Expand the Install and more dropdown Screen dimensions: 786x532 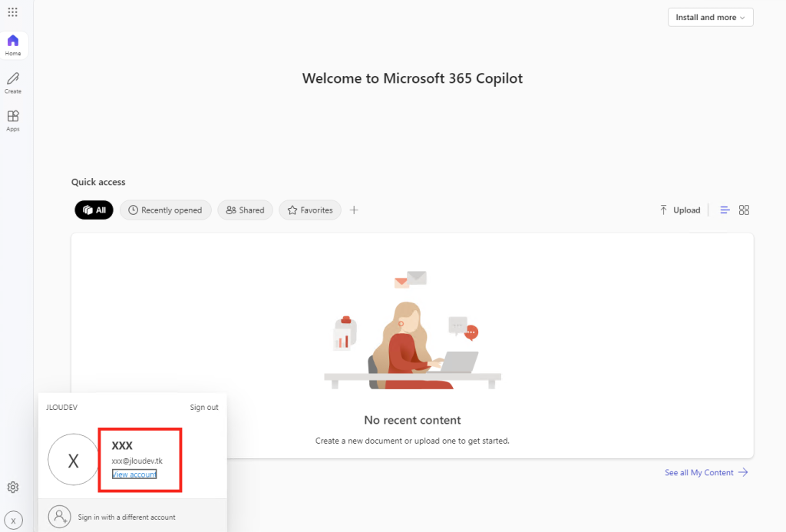pyautogui.click(x=710, y=17)
